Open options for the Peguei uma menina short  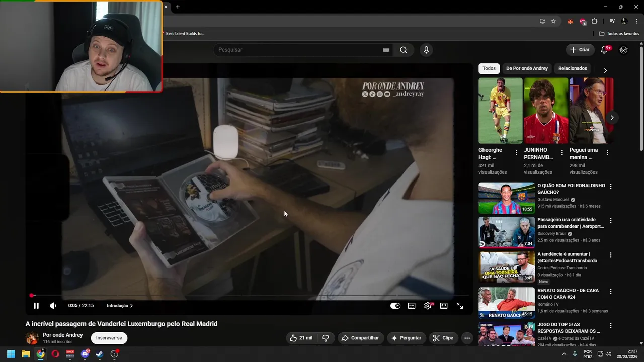point(607,152)
